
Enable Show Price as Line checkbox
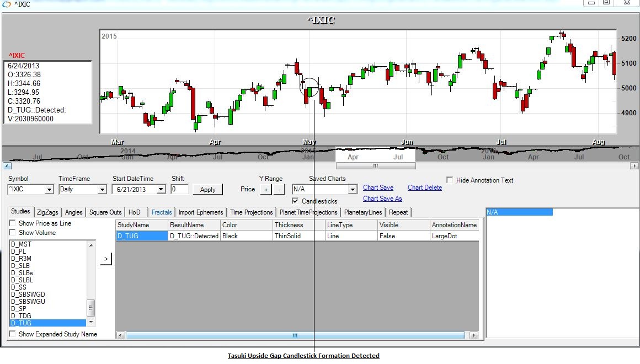tap(13, 223)
